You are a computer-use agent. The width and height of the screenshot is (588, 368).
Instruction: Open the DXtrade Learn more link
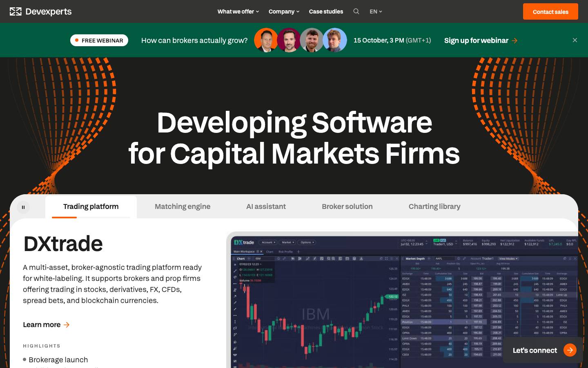point(46,325)
